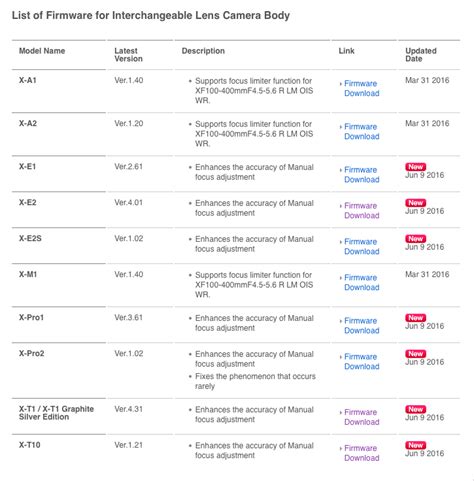Open Firmware Download link for X-E2S

tap(361, 247)
